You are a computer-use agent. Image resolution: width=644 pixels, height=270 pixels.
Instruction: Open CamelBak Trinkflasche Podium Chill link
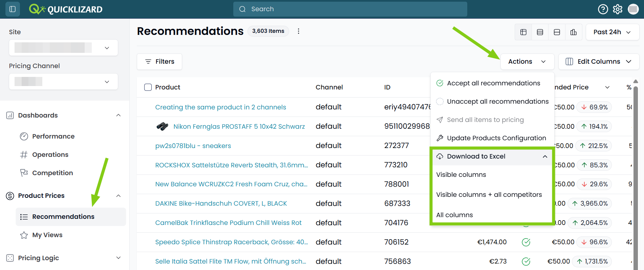point(228,223)
